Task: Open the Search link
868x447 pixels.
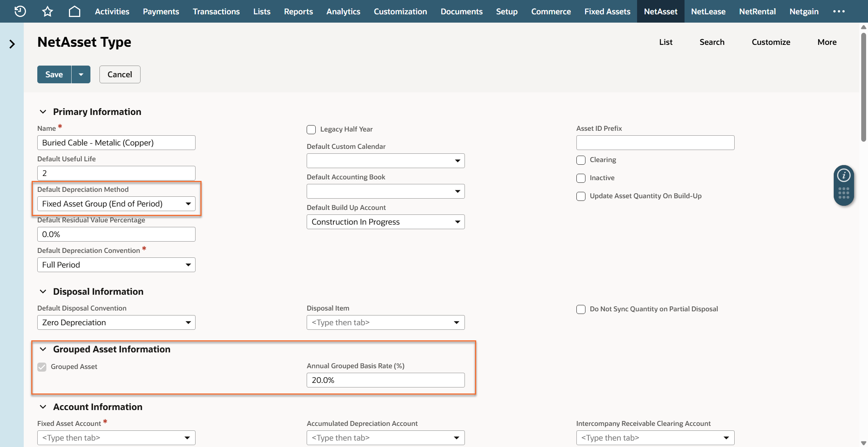Action: click(x=712, y=42)
